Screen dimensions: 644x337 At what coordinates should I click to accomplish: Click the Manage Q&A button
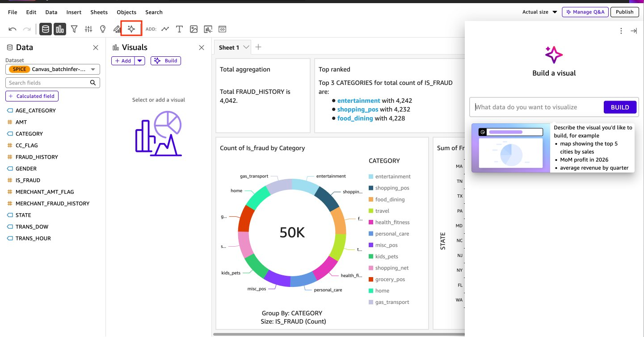click(585, 12)
